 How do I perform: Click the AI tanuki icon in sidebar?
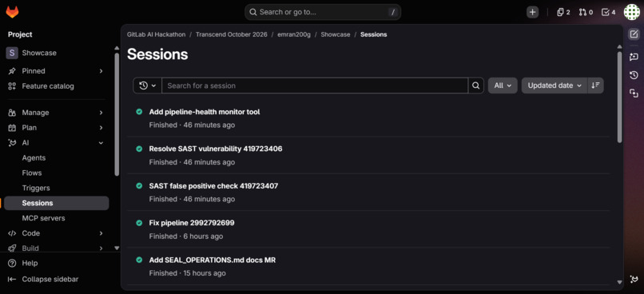click(12, 143)
